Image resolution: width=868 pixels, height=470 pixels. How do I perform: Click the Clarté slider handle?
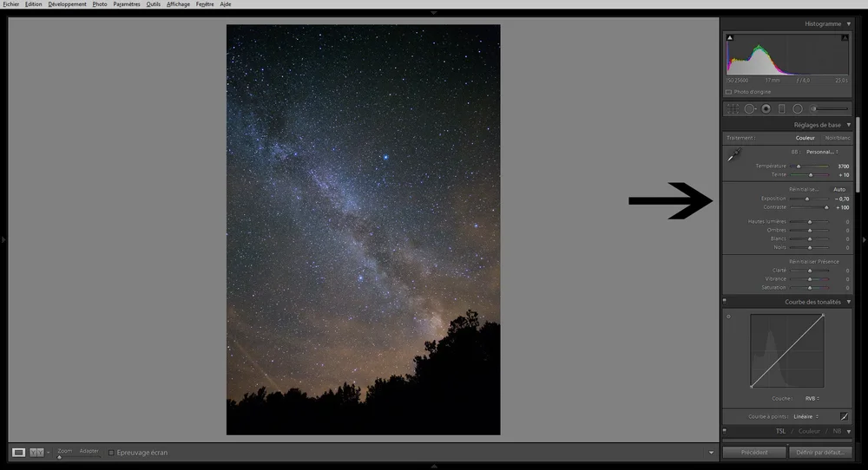click(810, 271)
